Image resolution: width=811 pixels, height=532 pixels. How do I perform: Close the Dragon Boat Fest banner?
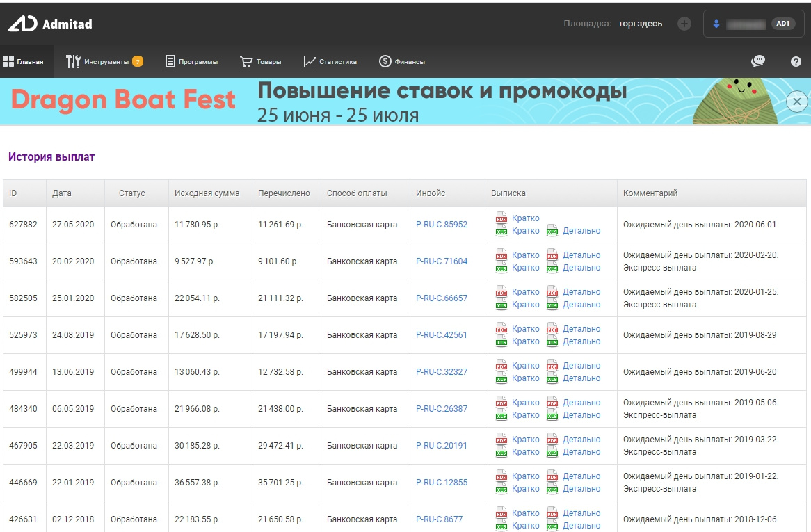pyautogui.click(x=797, y=102)
